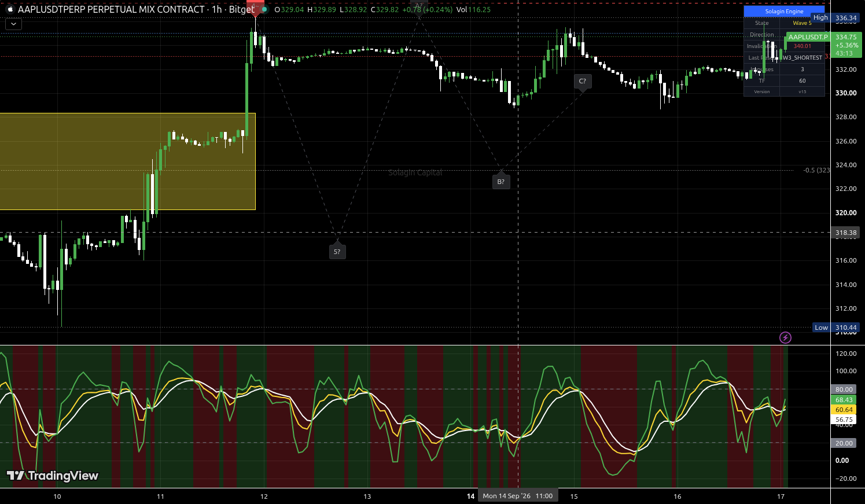Click date 17 on the time axis

pyautogui.click(x=781, y=496)
